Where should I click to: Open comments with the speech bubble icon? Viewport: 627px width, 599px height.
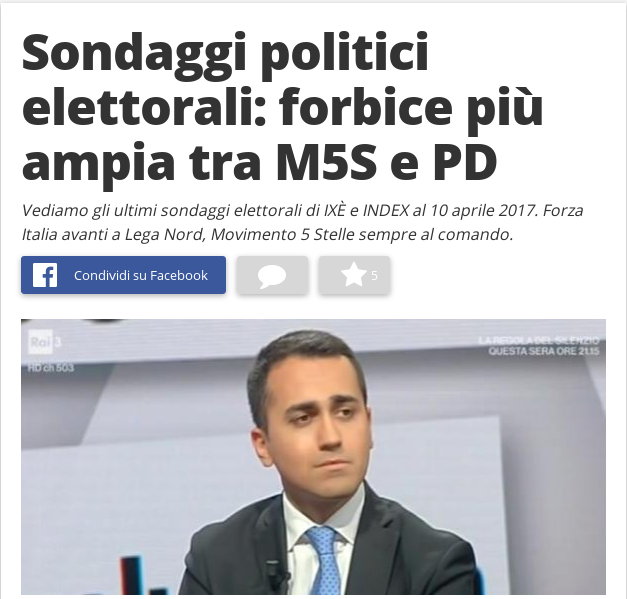click(x=272, y=275)
